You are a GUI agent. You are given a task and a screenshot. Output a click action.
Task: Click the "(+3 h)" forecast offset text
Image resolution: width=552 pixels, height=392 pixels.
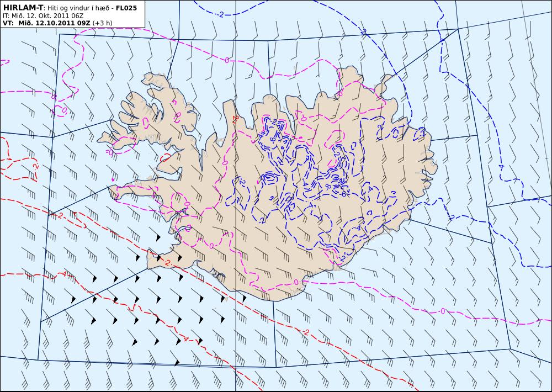tap(103, 23)
